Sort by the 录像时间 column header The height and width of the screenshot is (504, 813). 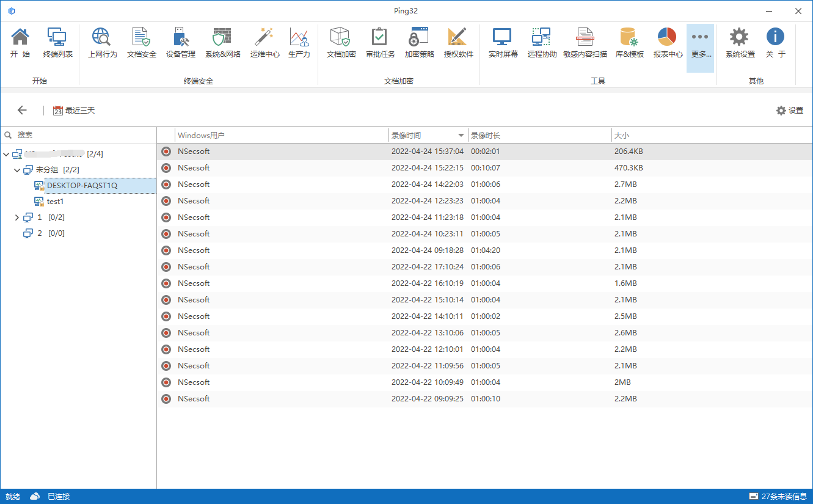click(x=428, y=135)
